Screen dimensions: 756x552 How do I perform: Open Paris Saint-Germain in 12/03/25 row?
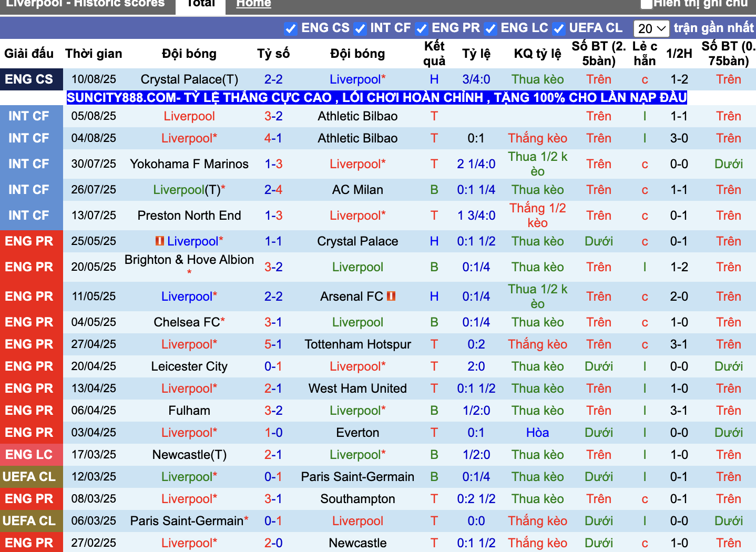357,477
